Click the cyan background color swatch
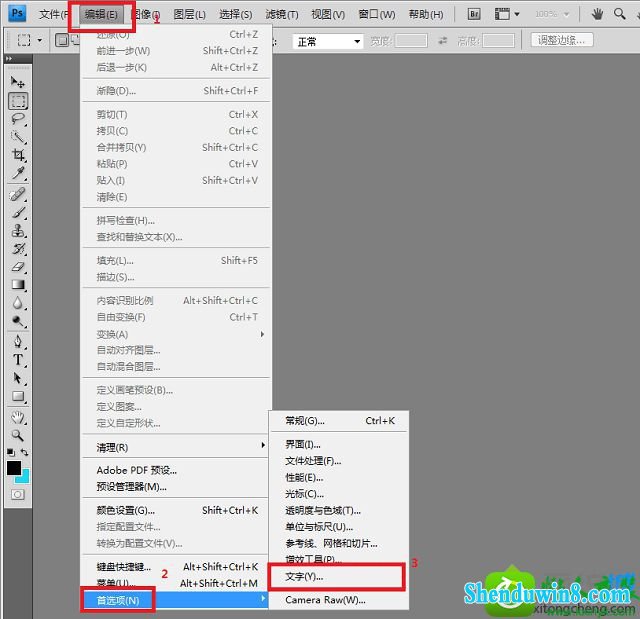 click(x=24, y=477)
